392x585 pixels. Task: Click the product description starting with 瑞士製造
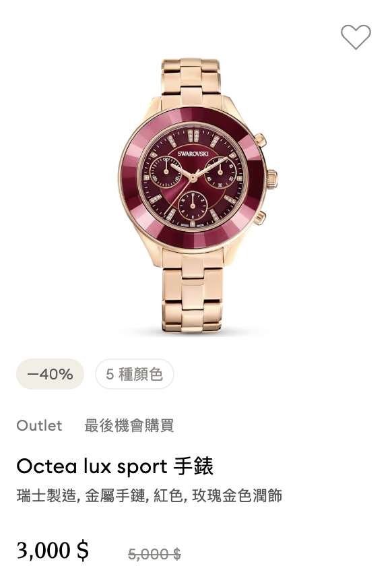coord(150,495)
